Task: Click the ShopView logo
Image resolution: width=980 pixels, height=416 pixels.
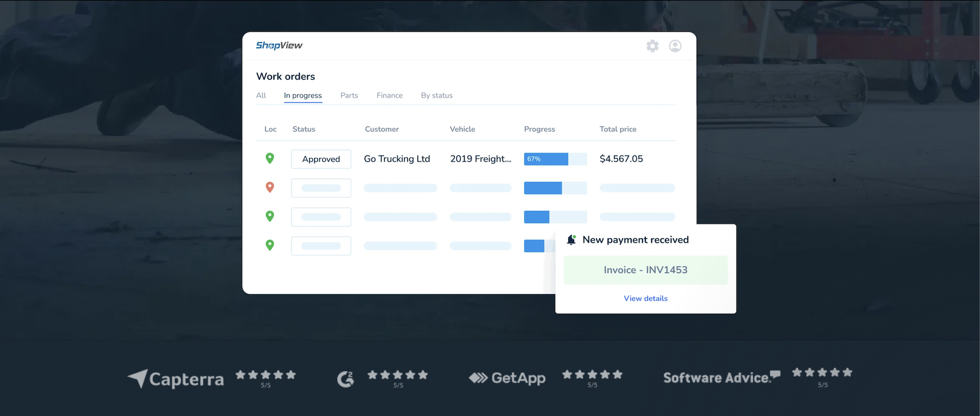Action: click(x=279, y=46)
